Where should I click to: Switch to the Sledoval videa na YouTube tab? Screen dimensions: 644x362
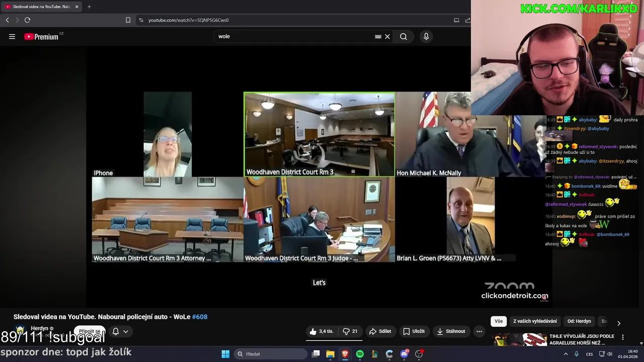pyautogui.click(x=40, y=7)
